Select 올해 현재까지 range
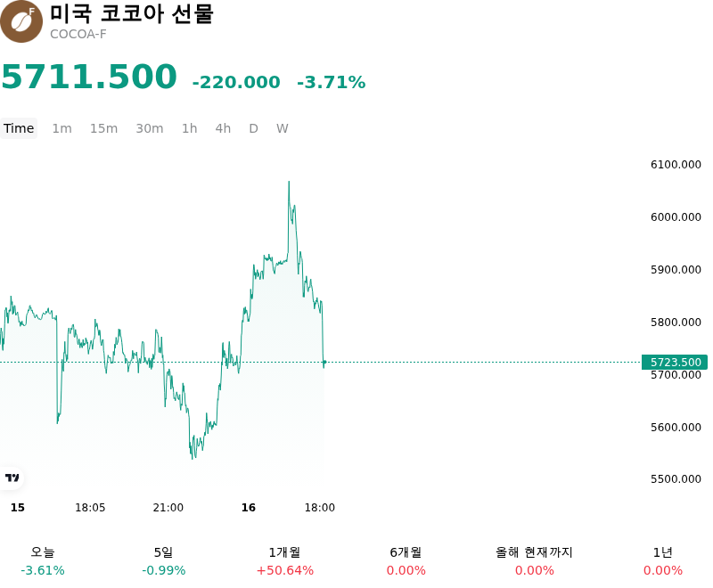The image size is (713, 588). [x=534, y=561]
